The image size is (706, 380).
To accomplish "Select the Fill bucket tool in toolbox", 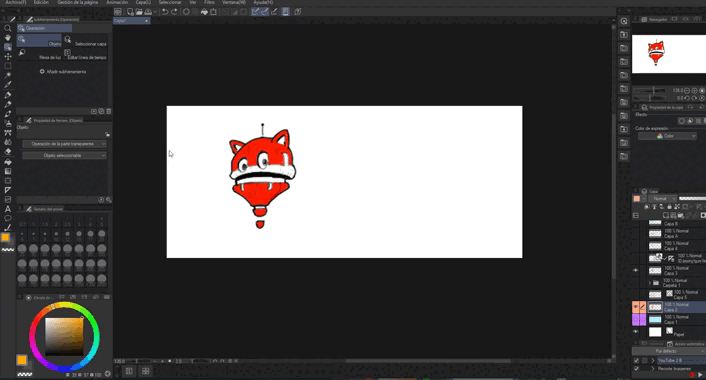I will click(x=8, y=162).
